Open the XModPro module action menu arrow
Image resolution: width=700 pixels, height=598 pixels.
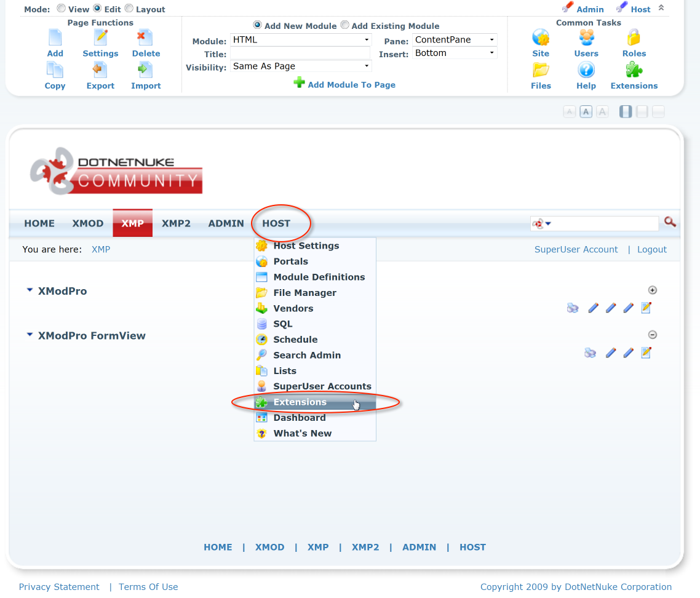30,290
